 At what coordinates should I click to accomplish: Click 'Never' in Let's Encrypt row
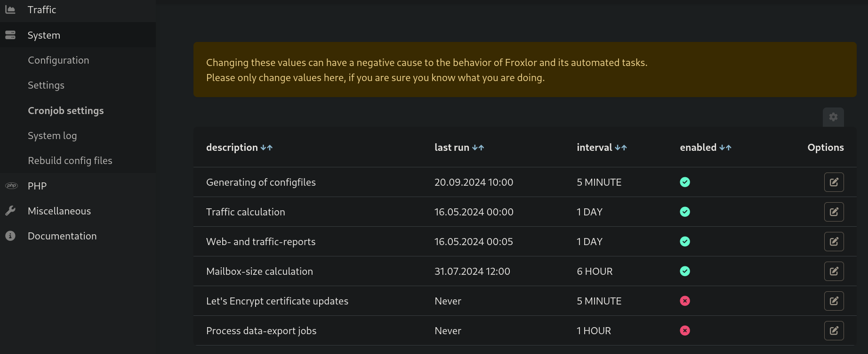point(448,301)
